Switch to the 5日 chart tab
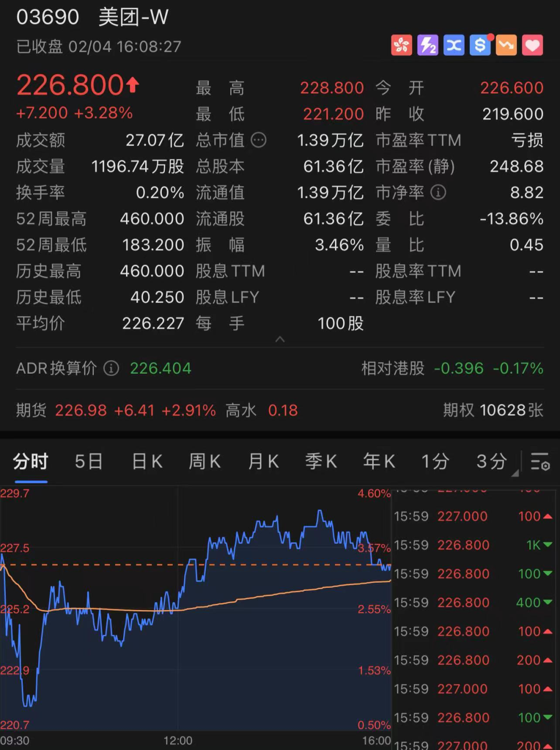Image resolution: width=560 pixels, height=750 pixels. [x=89, y=461]
